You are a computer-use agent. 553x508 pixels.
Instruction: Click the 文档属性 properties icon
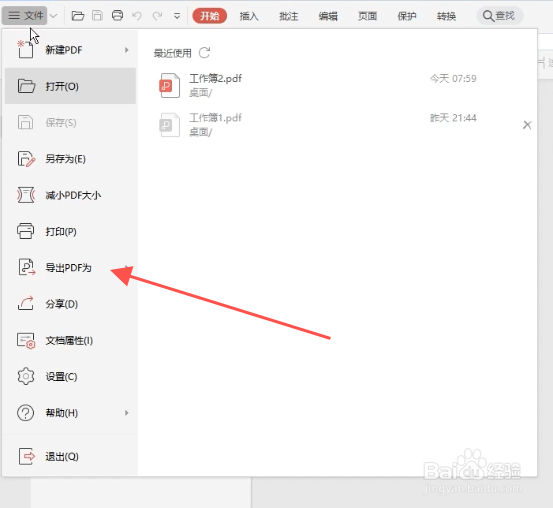point(26,340)
